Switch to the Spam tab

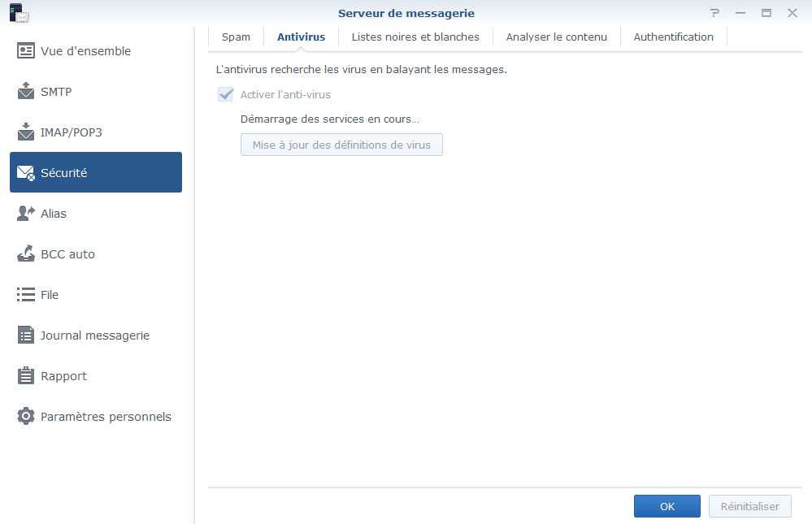237,37
